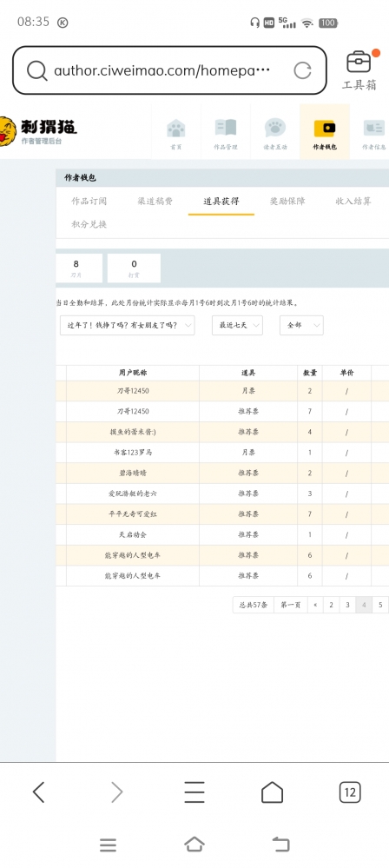The width and height of the screenshot is (389, 868).
Task: Switch to the 奖励保障 tab
Action: click(287, 201)
